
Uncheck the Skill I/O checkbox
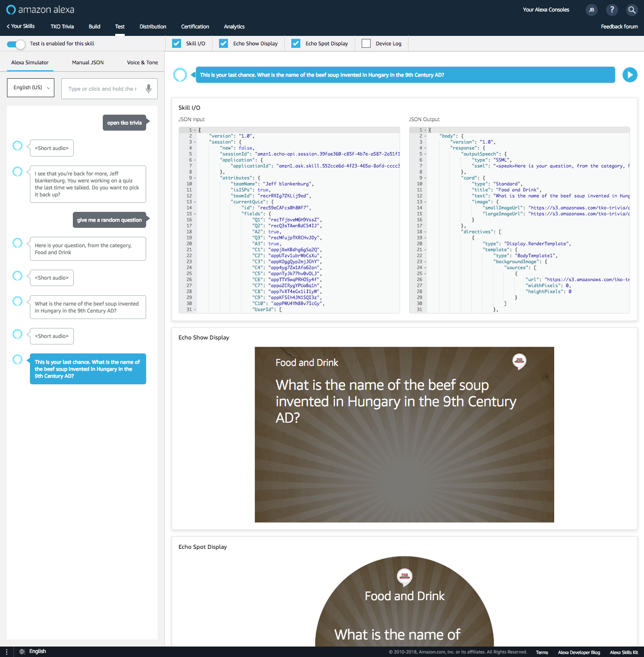pyautogui.click(x=177, y=44)
